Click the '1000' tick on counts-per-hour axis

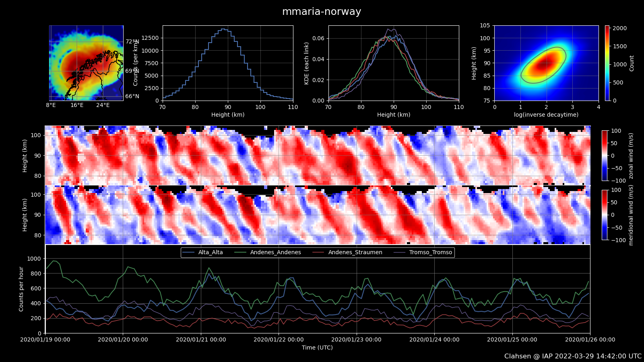pos(34,259)
